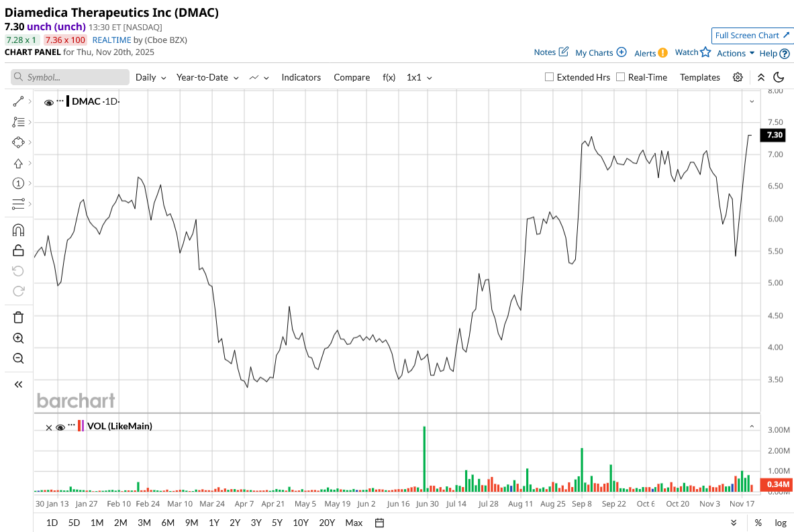Click the 5D range button
794x532 pixels.
pos(74,523)
